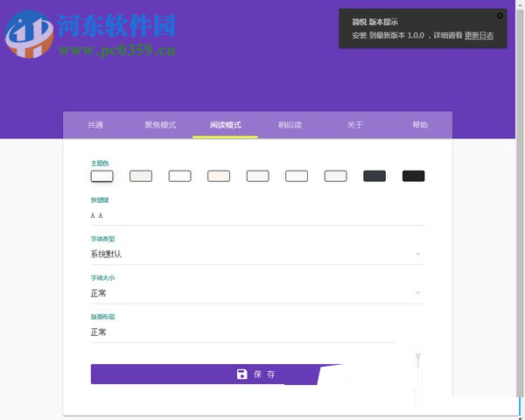Open the 更新日志 link in notification
Image resolution: width=525 pixels, height=420 pixels.
[x=479, y=36]
